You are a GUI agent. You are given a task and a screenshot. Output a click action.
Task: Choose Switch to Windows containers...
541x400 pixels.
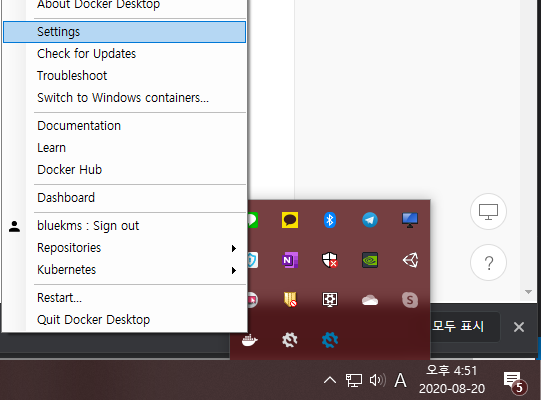124,98
